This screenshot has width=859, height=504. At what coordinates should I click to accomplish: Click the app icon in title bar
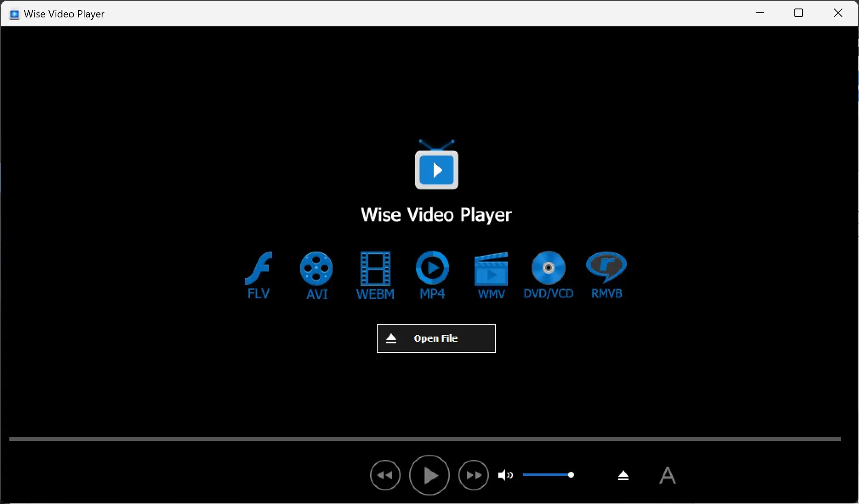tap(14, 14)
